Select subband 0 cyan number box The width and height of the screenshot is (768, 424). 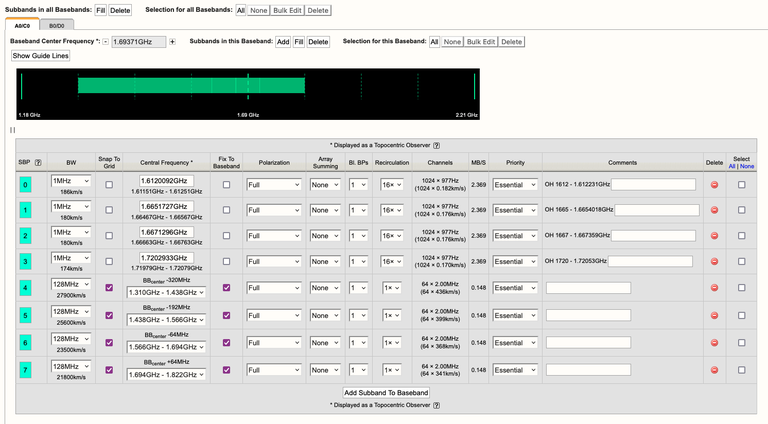coord(25,185)
